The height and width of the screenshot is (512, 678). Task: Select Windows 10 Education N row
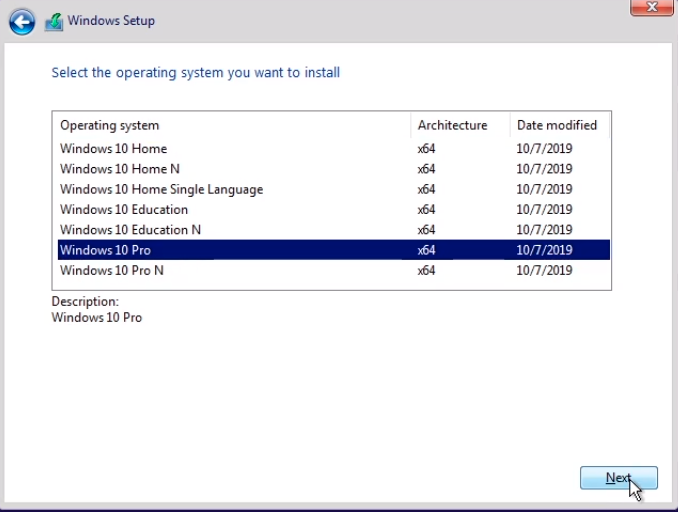tap(130, 230)
